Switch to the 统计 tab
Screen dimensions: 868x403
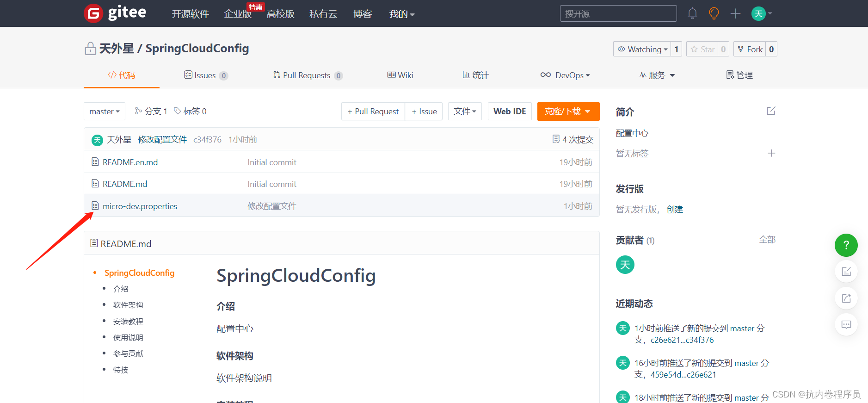[x=475, y=75]
